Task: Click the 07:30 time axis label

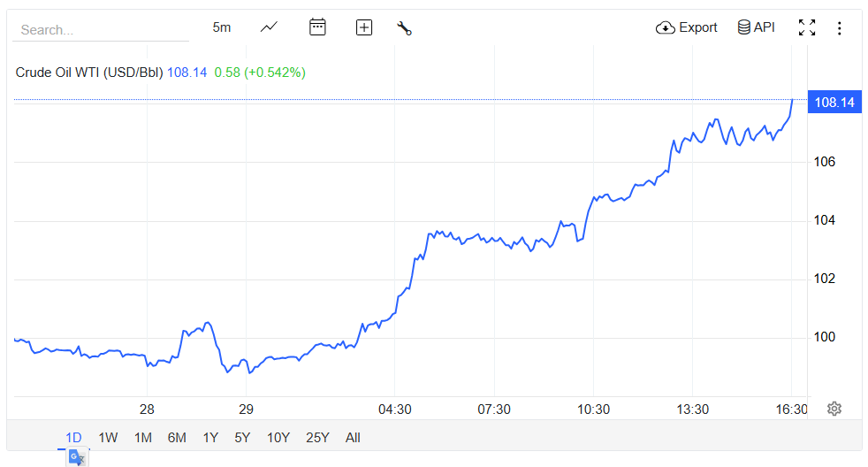Action: click(494, 410)
